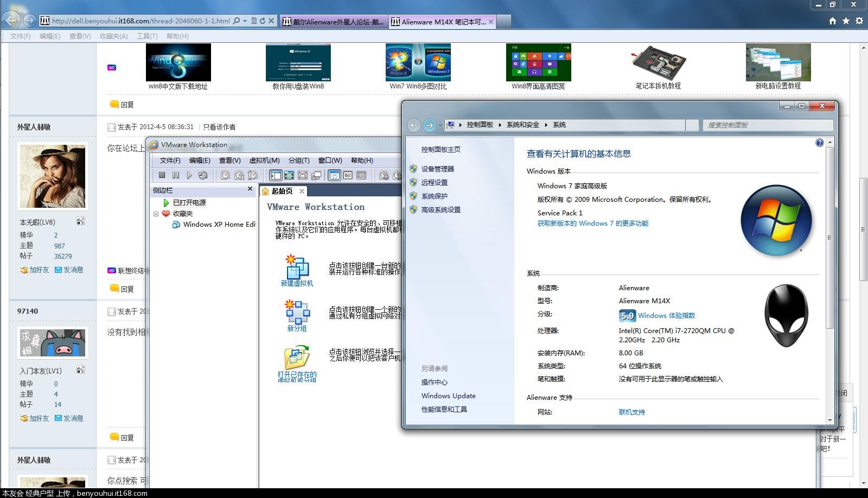868x498 pixels.
Task: Click the browser address bar URL
Action: point(141,21)
